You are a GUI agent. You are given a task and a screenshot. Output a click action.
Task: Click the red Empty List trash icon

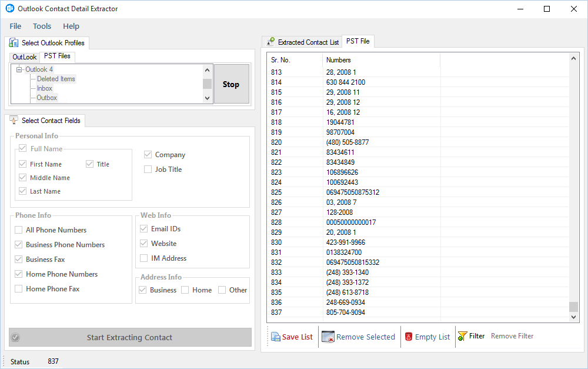(x=409, y=337)
